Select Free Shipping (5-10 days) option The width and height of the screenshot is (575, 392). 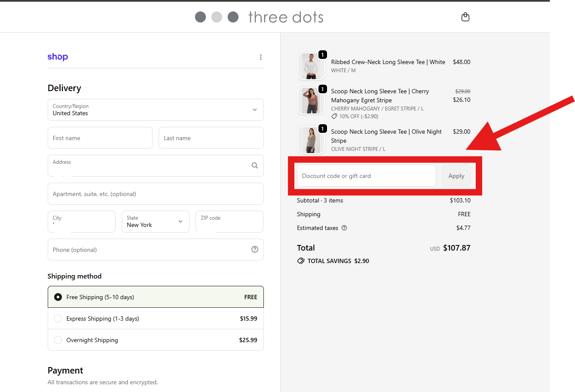[58, 297]
